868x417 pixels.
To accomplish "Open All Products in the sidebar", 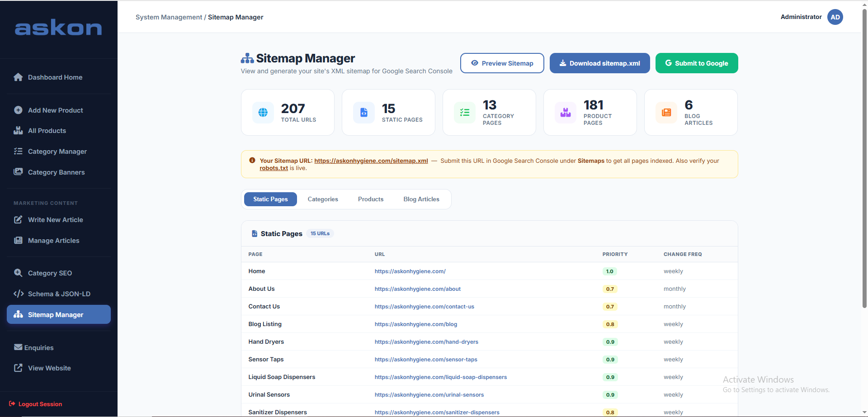I will click(x=59, y=131).
